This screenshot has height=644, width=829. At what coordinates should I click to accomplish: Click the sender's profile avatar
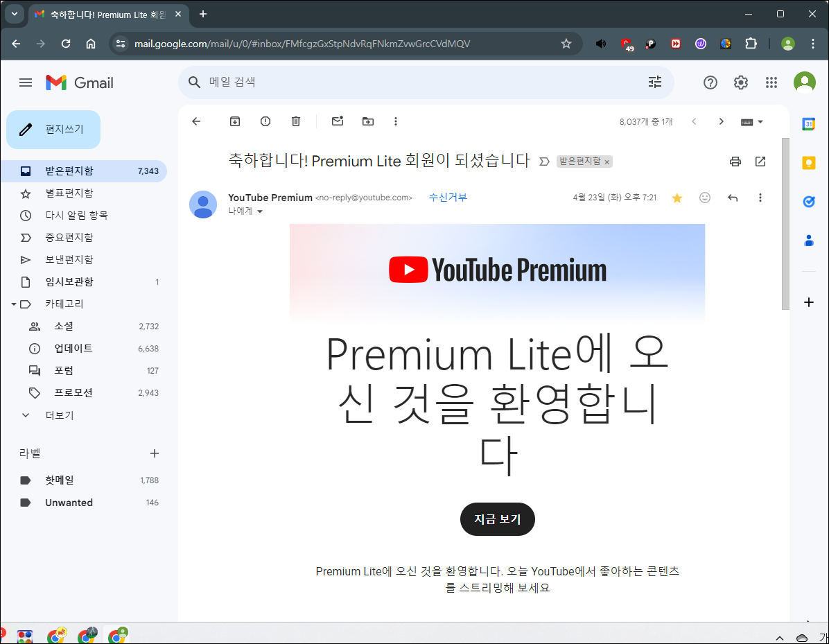coord(203,204)
